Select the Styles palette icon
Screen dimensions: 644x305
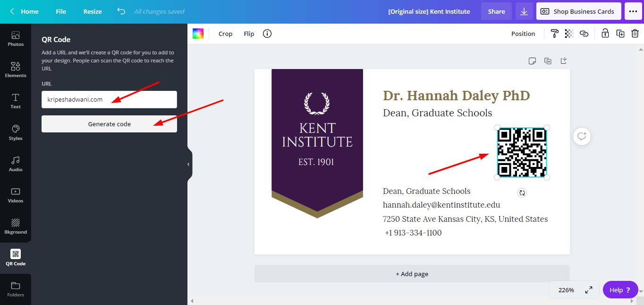click(16, 132)
